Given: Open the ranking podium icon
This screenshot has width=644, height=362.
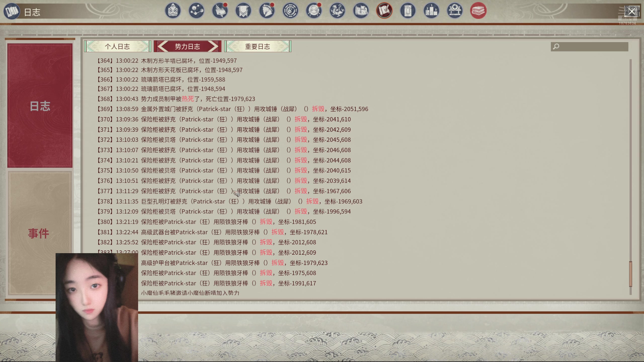Looking at the screenshot, I should point(431,11).
